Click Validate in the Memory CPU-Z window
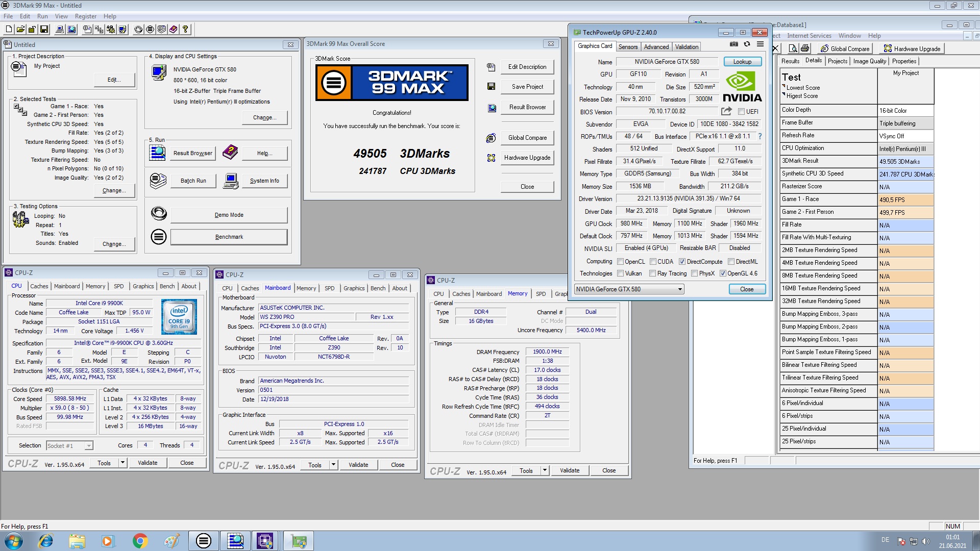Viewport: 980px width, 551px height. (x=569, y=470)
